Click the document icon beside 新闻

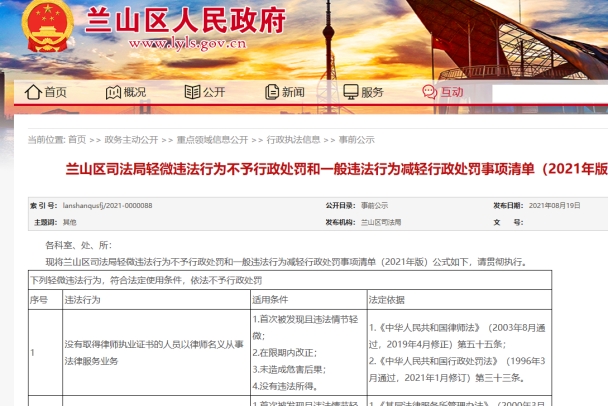[x=272, y=92]
